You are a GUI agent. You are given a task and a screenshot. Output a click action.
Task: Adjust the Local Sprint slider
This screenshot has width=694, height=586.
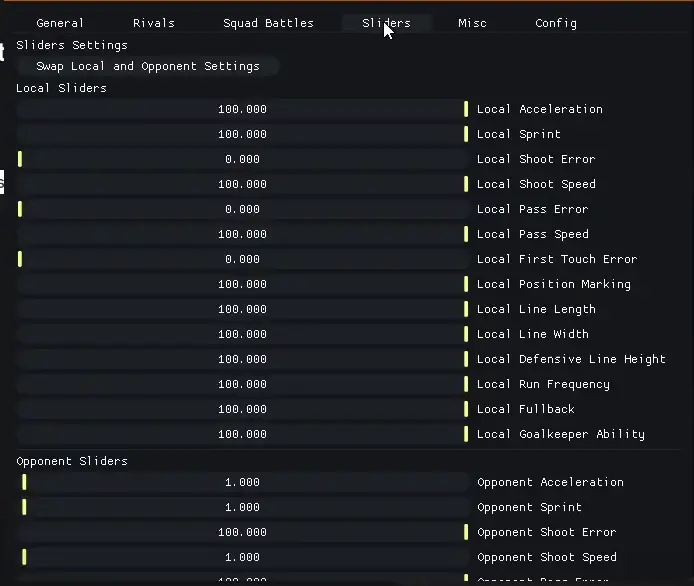pos(243,134)
